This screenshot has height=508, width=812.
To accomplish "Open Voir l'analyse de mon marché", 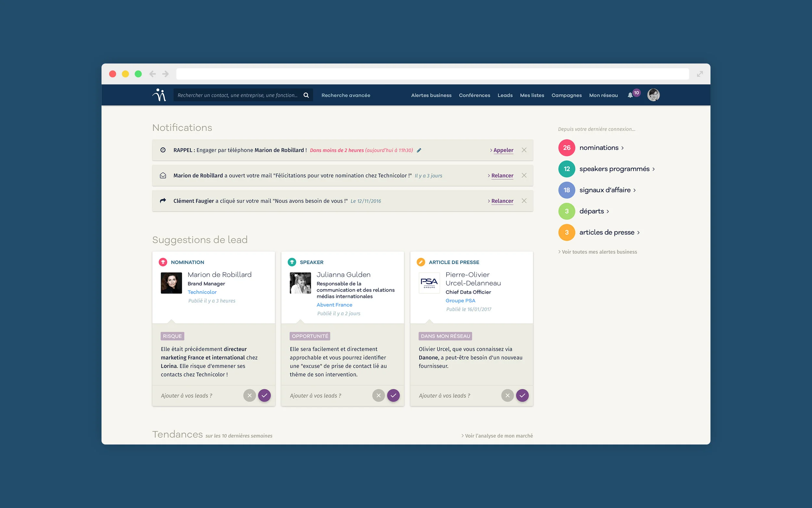I will coord(497,436).
